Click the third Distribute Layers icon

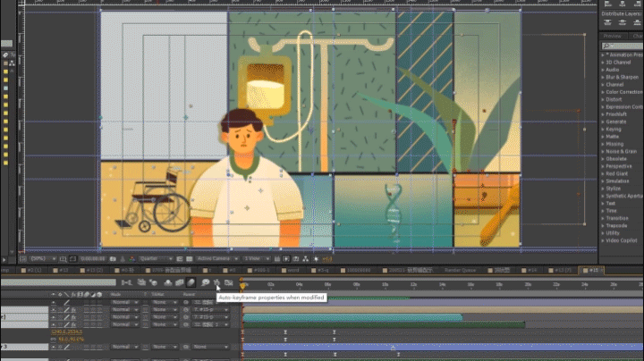[637, 22]
